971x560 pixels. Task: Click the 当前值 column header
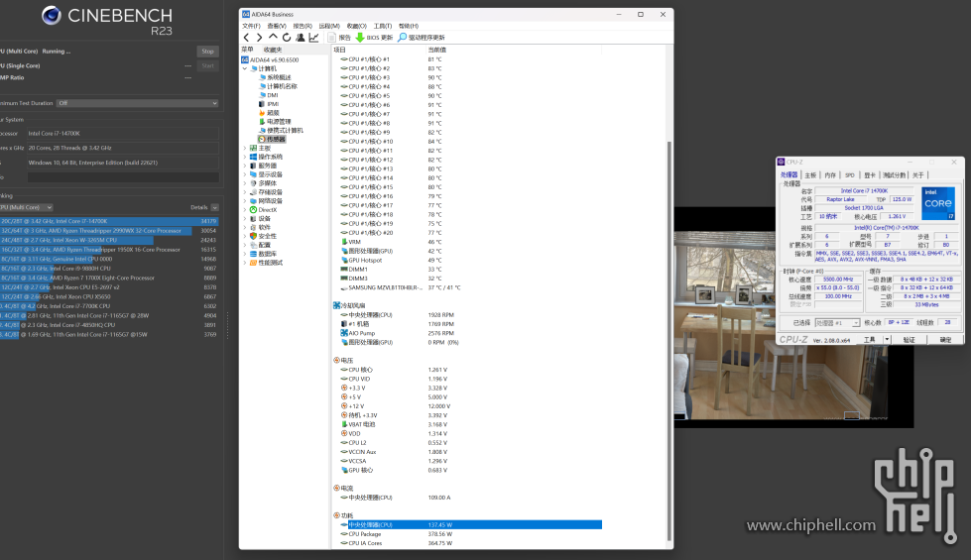[436, 50]
